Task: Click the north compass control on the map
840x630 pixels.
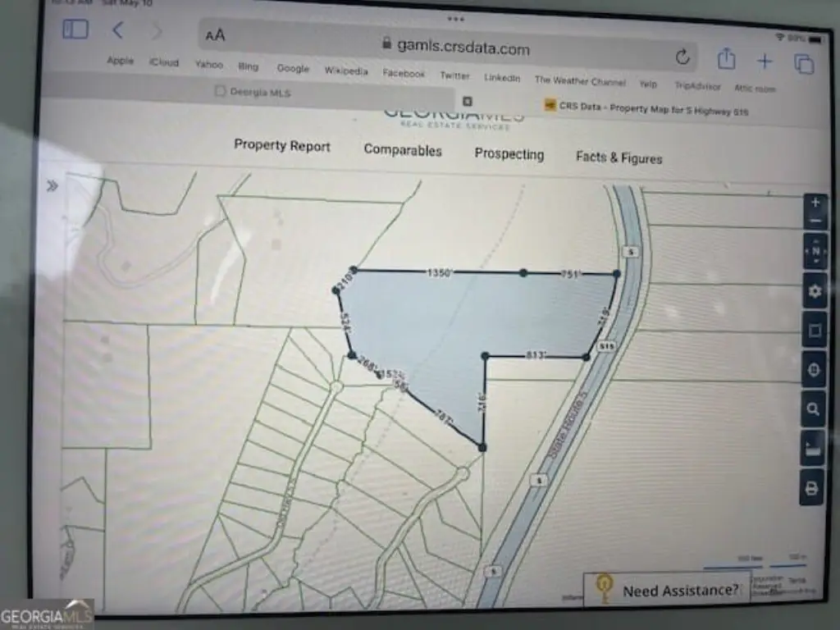Action: 815,251
